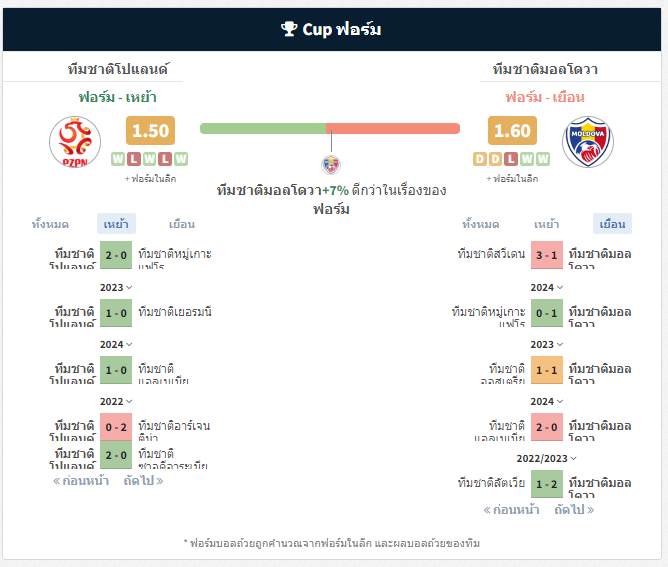Click the Poland PZPN team crest
Screen dimensions: 668x567
coord(75,142)
